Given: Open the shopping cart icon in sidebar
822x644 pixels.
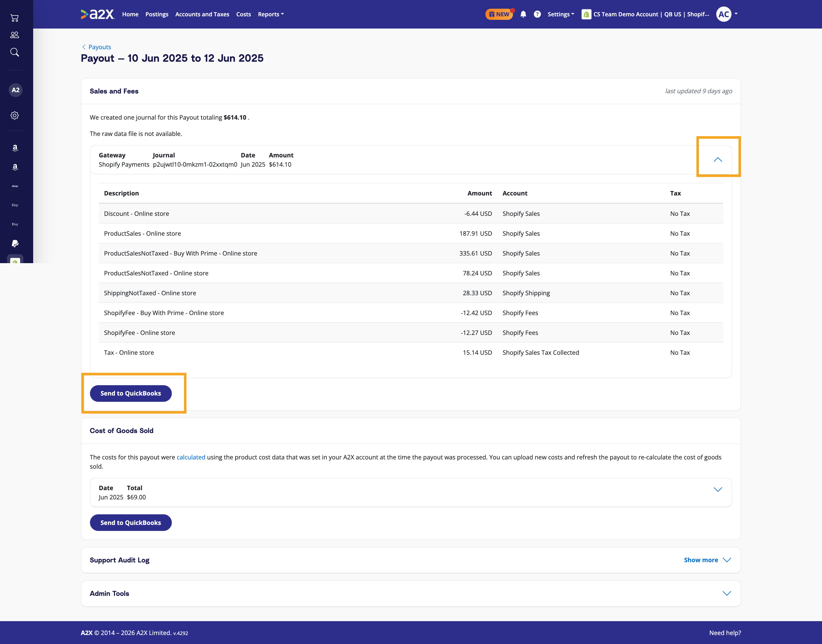Looking at the screenshot, I should click(15, 18).
